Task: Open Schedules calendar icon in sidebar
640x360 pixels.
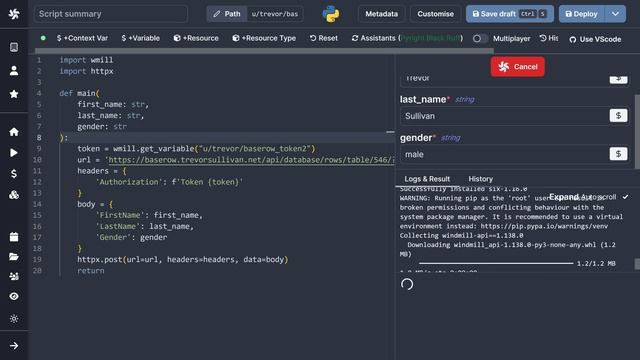Action: (x=14, y=237)
